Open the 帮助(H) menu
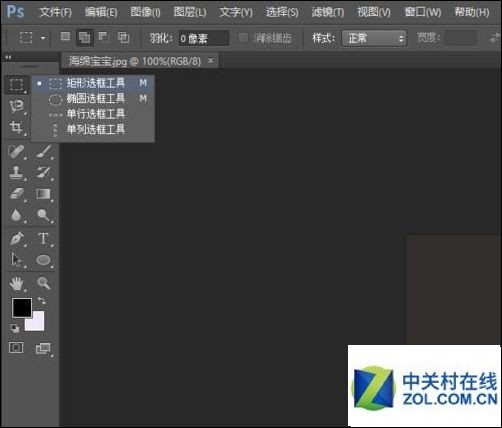Image resolution: width=502 pixels, height=428 pixels. 472,12
